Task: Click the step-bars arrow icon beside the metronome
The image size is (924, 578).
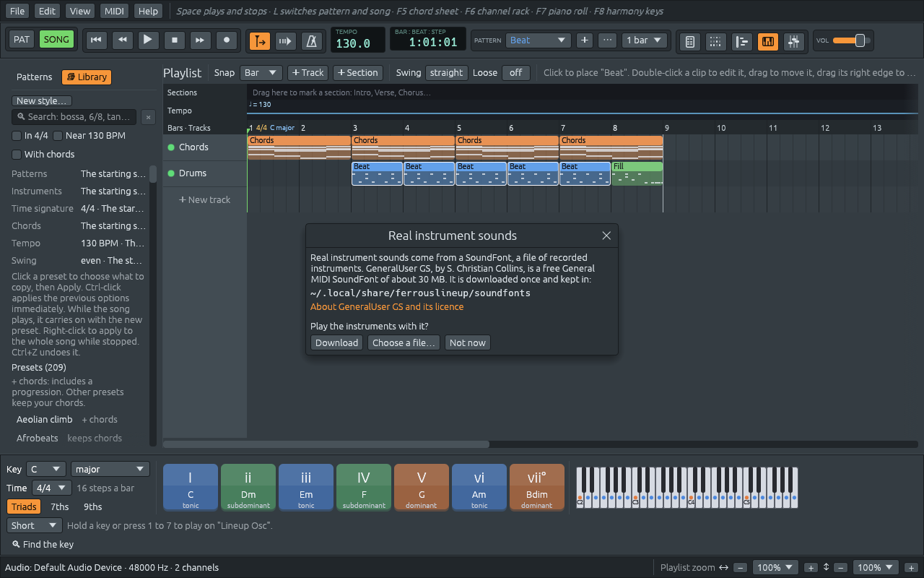Action: [286, 41]
